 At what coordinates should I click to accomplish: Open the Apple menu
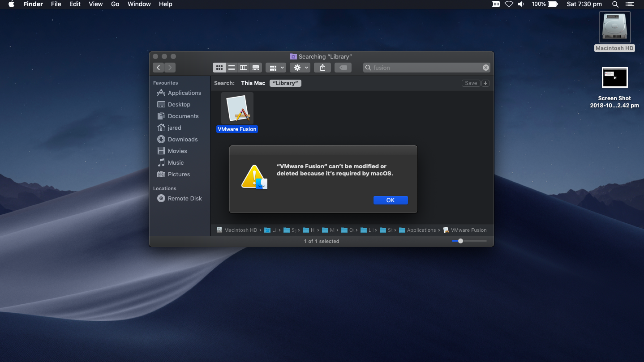point(11,4)
